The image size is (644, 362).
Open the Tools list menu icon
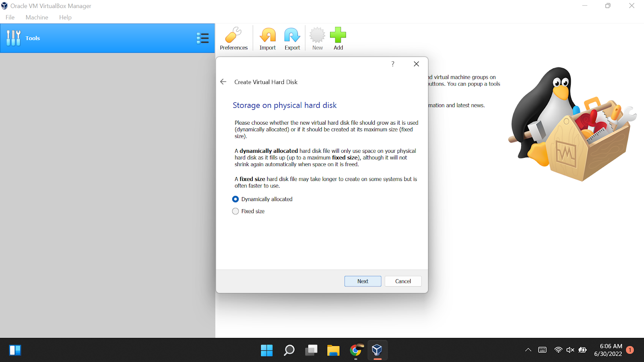click(202, 38)
